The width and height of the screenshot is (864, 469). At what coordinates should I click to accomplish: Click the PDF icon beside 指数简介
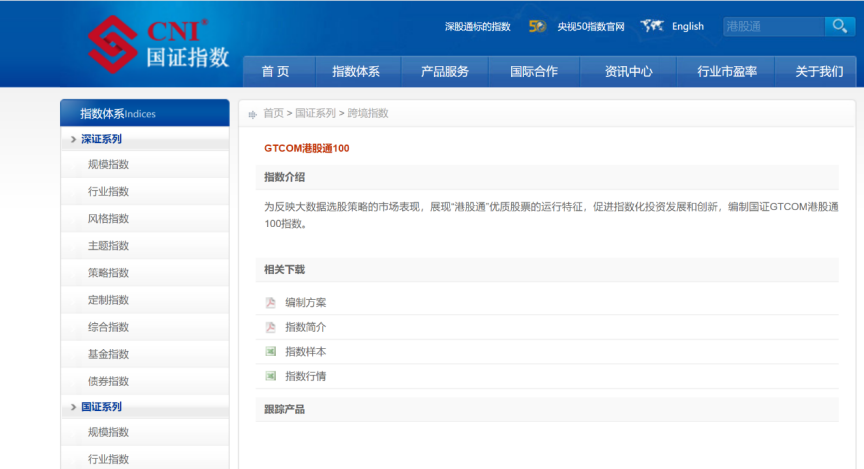coord(271,327)
